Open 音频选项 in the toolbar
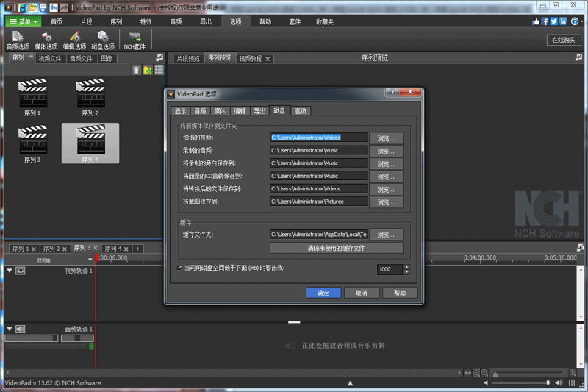588x392 pixels. point(18,39)
